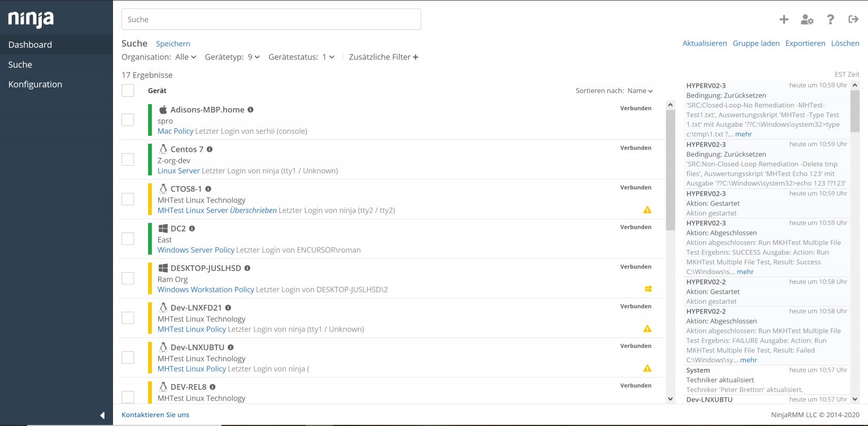Click info icon next to Adisons-MBP.home
The width and height of the screenshot is (868, 426).
click(x=250, y=110)
